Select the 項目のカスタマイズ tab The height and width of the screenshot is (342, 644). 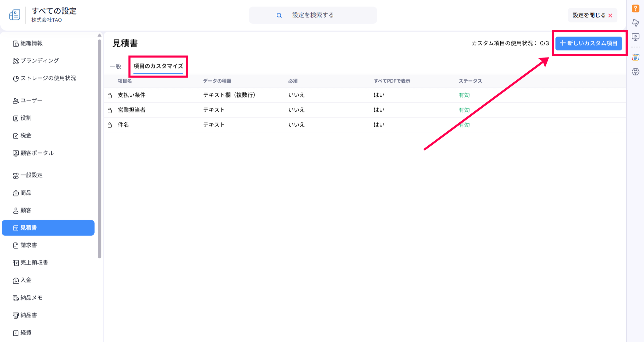point(158,66)
